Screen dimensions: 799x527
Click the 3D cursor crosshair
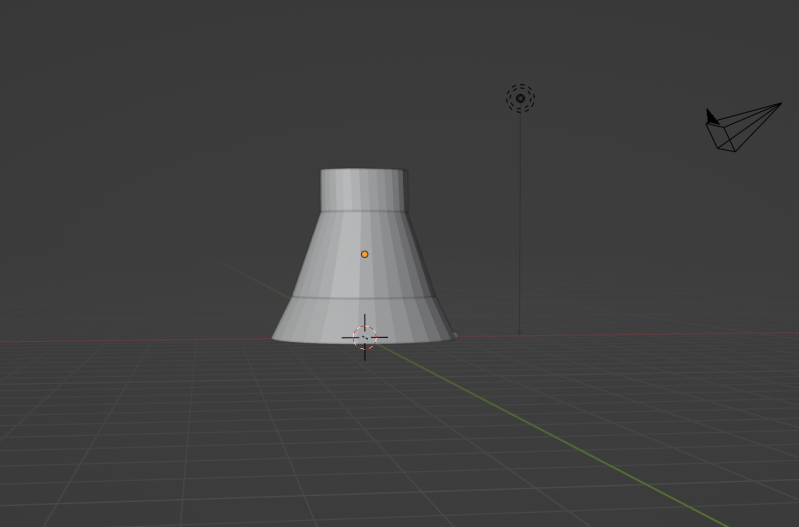click(x=365, y=337)
